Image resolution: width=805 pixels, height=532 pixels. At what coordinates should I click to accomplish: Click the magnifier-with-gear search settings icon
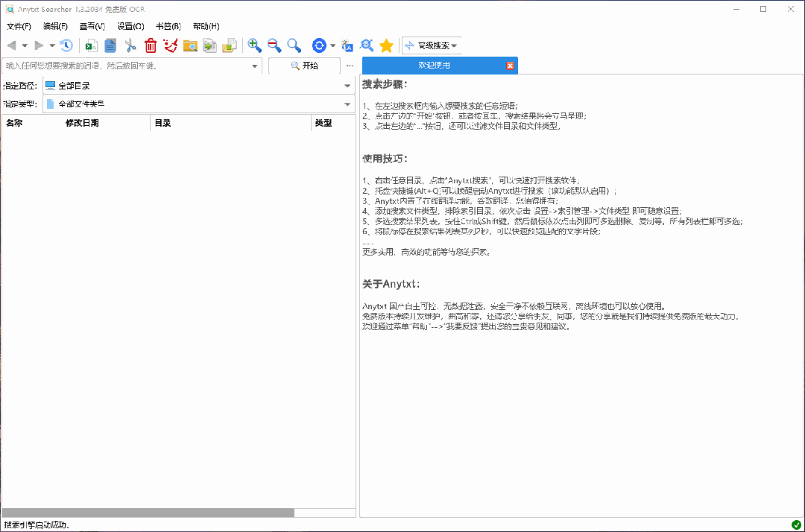pyautogui.click(x=367, y=45)
